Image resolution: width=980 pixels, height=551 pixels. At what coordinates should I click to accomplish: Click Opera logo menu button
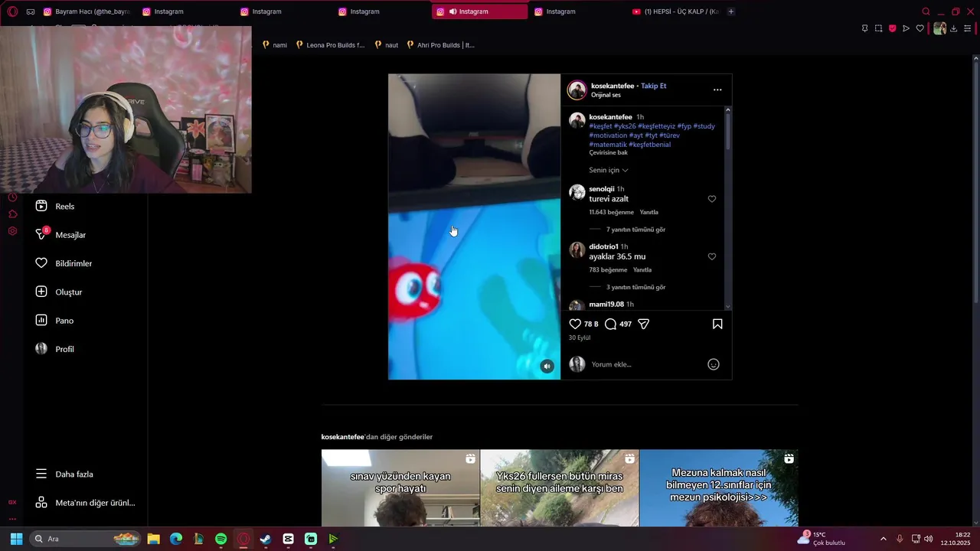click(12, 11)
